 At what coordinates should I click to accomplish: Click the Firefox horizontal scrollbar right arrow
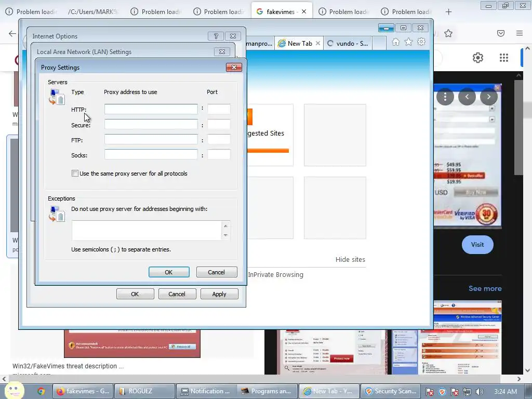[519, 379]
